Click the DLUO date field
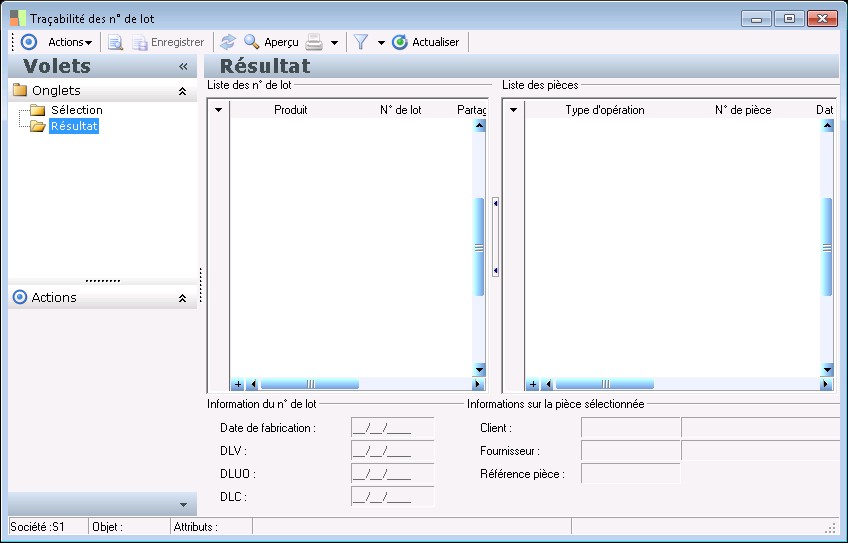 pyautogui.click(x=393, y=474)
